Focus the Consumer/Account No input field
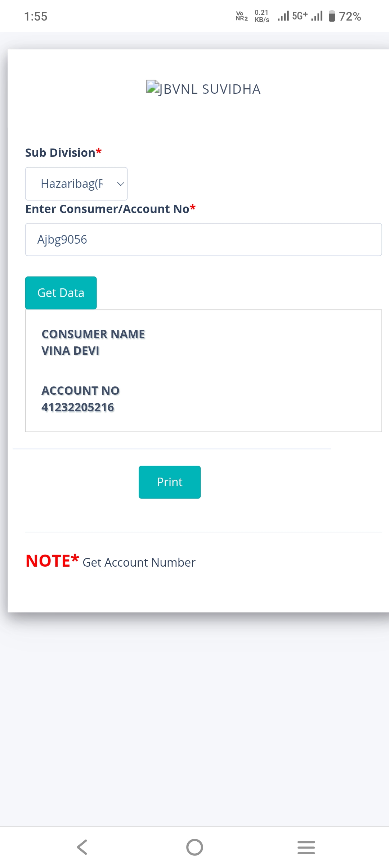 coord(204,240)
